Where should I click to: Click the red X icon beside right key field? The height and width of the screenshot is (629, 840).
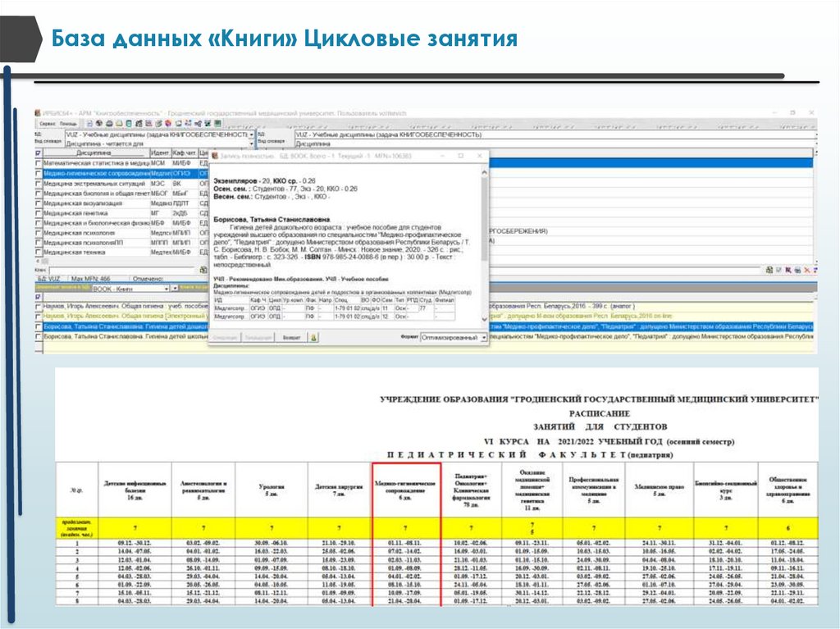(806, 270)
